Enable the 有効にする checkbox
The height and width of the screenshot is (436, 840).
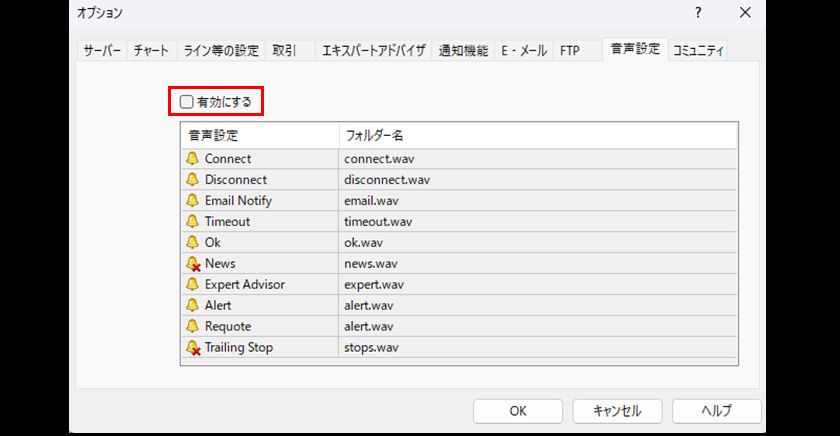(186, 102)
